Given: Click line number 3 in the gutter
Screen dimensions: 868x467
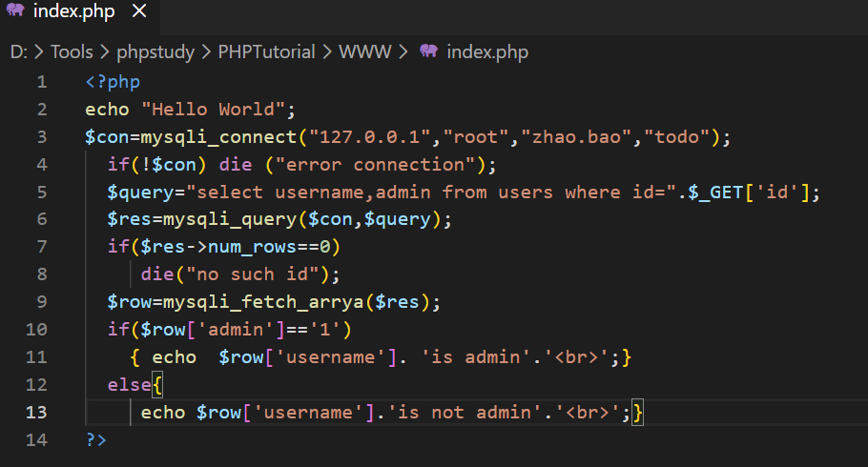Looking at the screenshot, I should (41, 137).
